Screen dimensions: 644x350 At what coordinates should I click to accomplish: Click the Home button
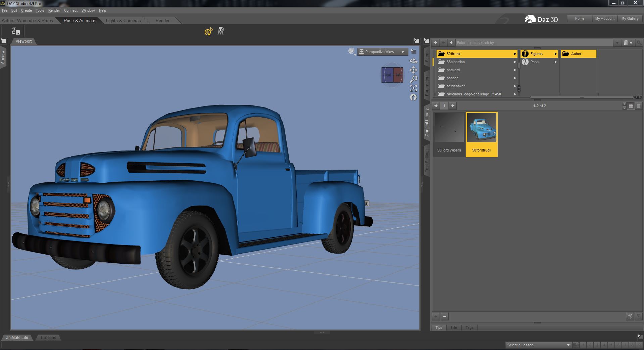(580, 18)
